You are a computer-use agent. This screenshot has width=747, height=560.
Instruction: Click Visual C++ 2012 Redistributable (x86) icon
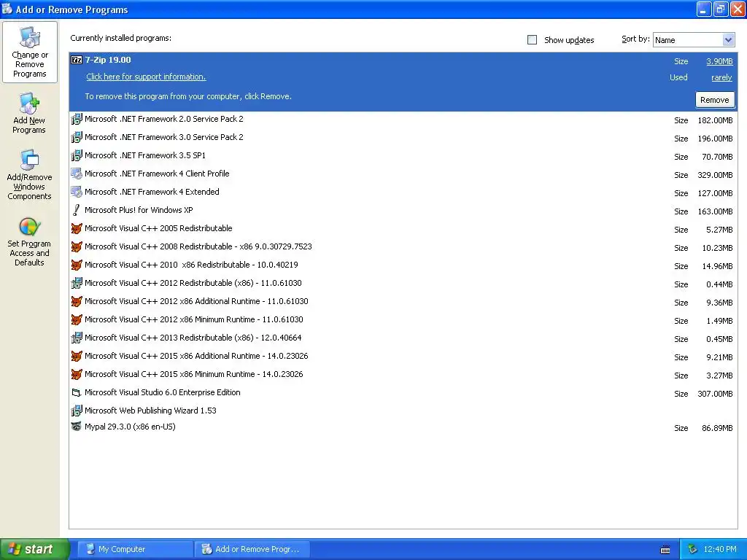point(76,284)
